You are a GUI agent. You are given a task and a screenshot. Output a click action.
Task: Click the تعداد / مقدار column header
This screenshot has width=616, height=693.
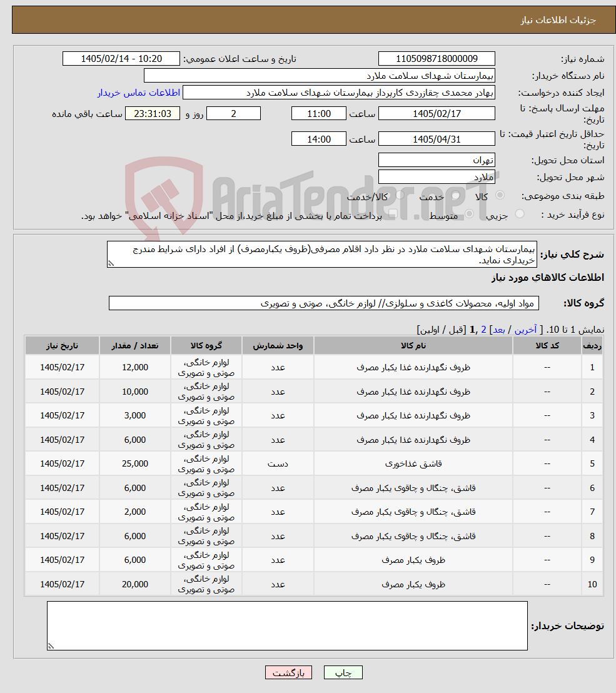[135, 346]
